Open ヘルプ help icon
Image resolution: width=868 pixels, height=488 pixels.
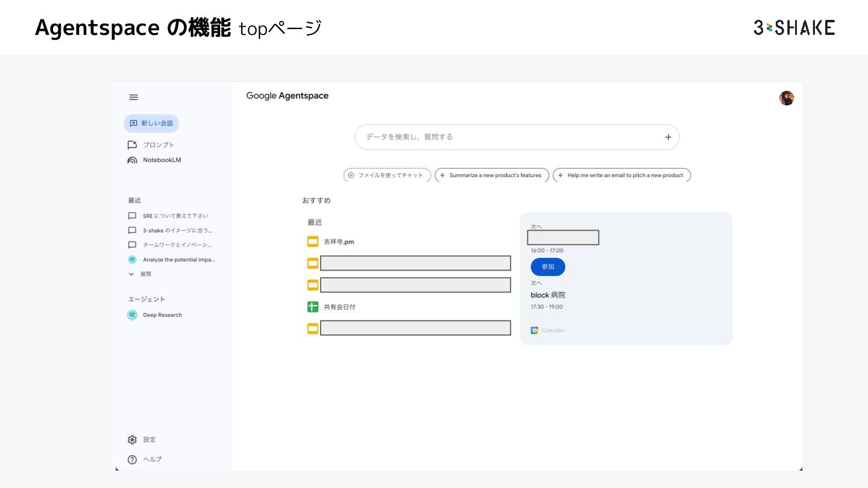click(133, 460)
